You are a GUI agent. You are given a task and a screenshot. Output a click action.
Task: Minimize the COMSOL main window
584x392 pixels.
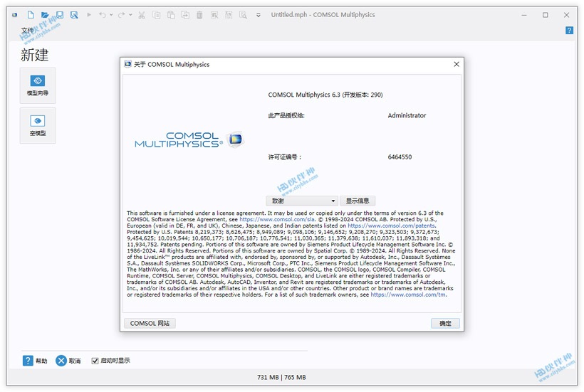click(524, 15)
